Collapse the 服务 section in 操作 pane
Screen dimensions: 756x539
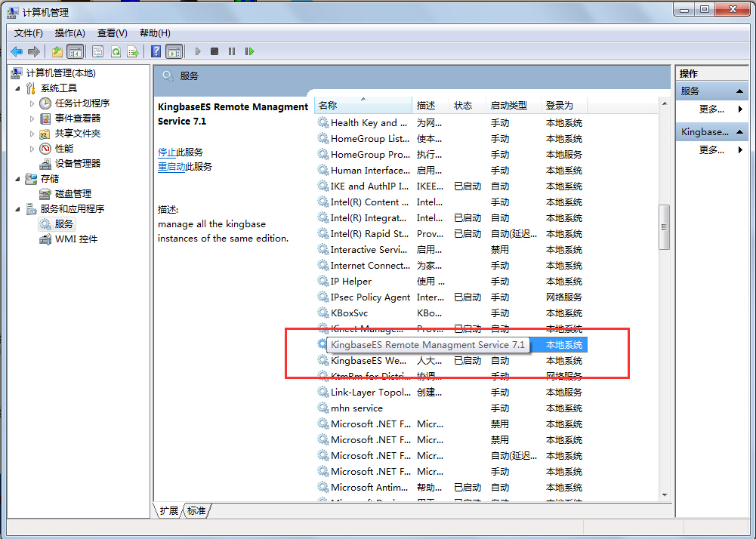(x=739, y=91)
